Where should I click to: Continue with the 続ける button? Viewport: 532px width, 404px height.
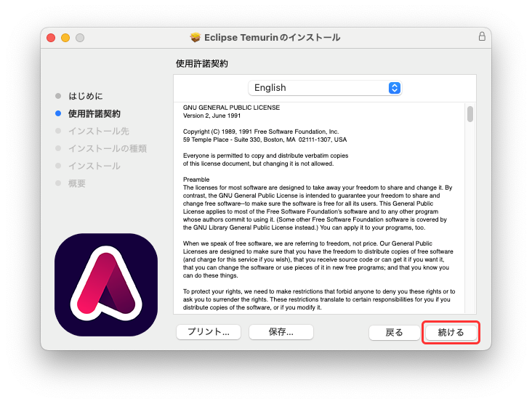pyautogui.click(x=451, y=332)
